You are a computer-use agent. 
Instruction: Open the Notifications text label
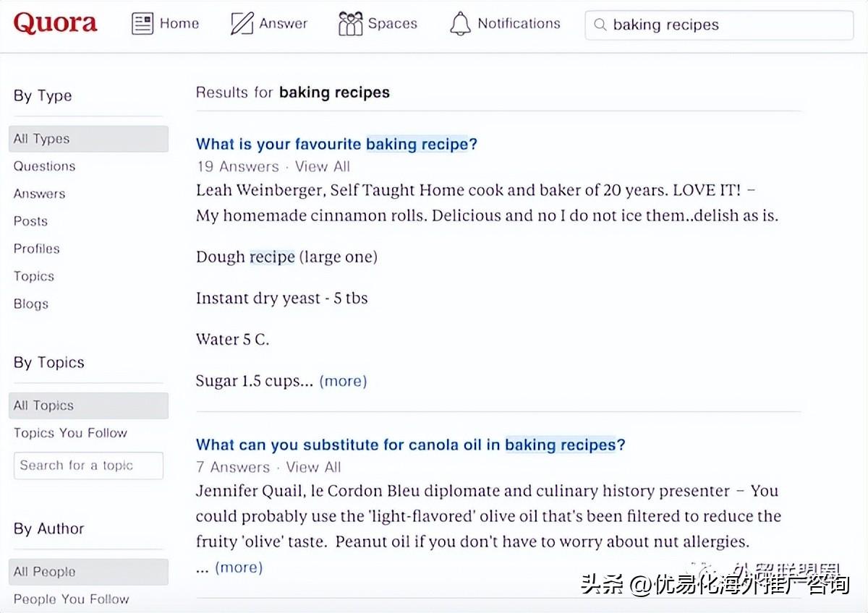click(x=519, y=24)
